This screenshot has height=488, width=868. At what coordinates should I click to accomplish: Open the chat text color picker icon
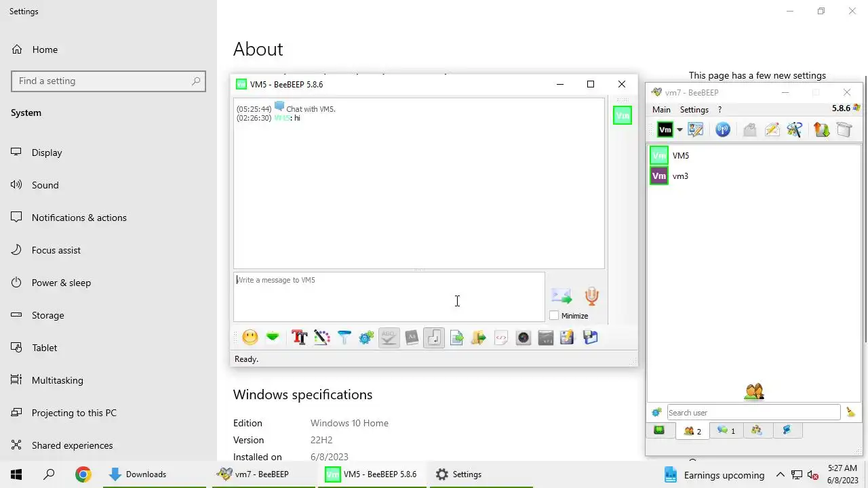pyautogui.click(x=321, y=338)
